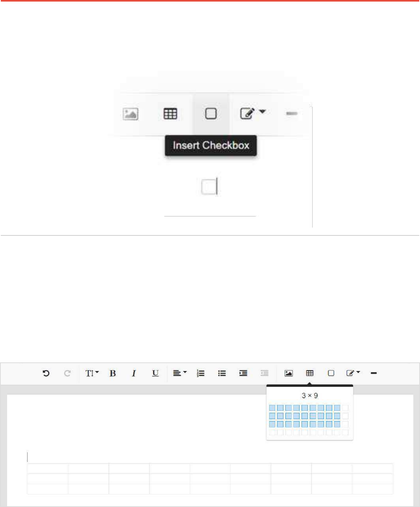420x507 pixels.
Task: Click the Insert Checkbox icon in the bottom toolbar
Action: [331, 373]
